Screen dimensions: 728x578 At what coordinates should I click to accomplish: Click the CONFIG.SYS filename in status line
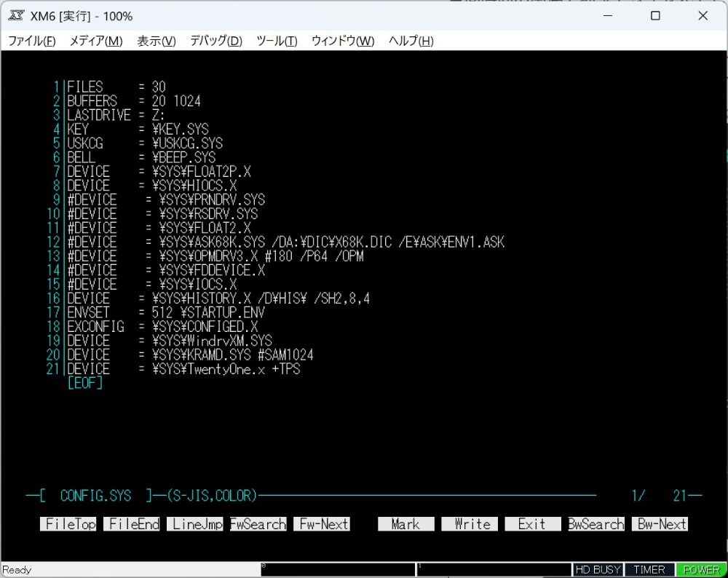point(95,496)
